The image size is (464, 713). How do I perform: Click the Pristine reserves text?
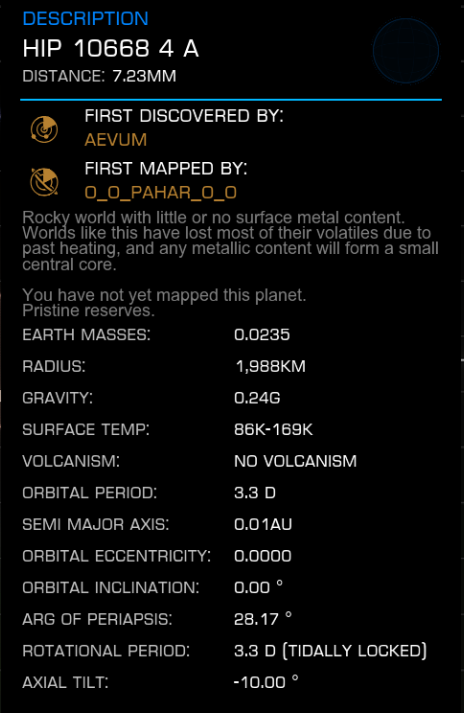tap(89, 311)
